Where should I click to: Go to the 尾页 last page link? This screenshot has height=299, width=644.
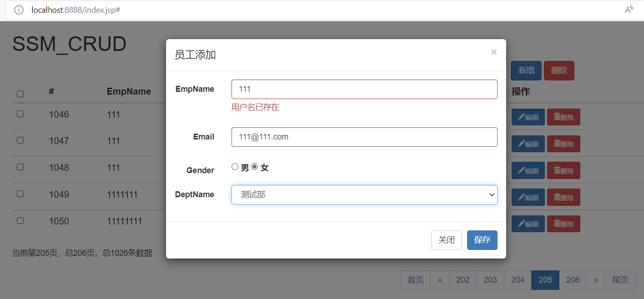coord(620,280)
